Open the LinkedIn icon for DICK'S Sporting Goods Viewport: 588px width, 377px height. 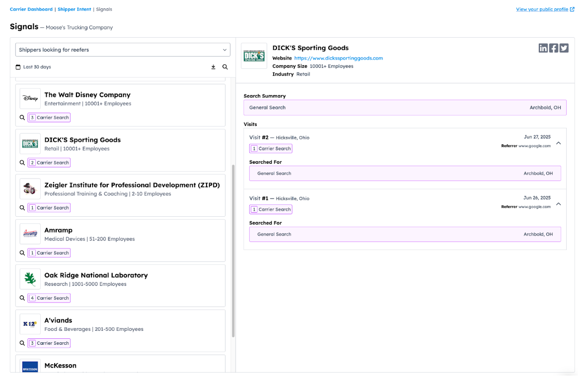(543, 48)
